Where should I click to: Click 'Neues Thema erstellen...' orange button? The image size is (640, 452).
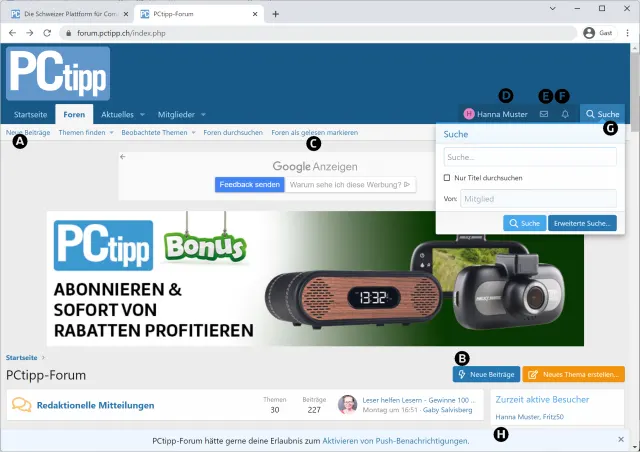[x=573, y=374]
